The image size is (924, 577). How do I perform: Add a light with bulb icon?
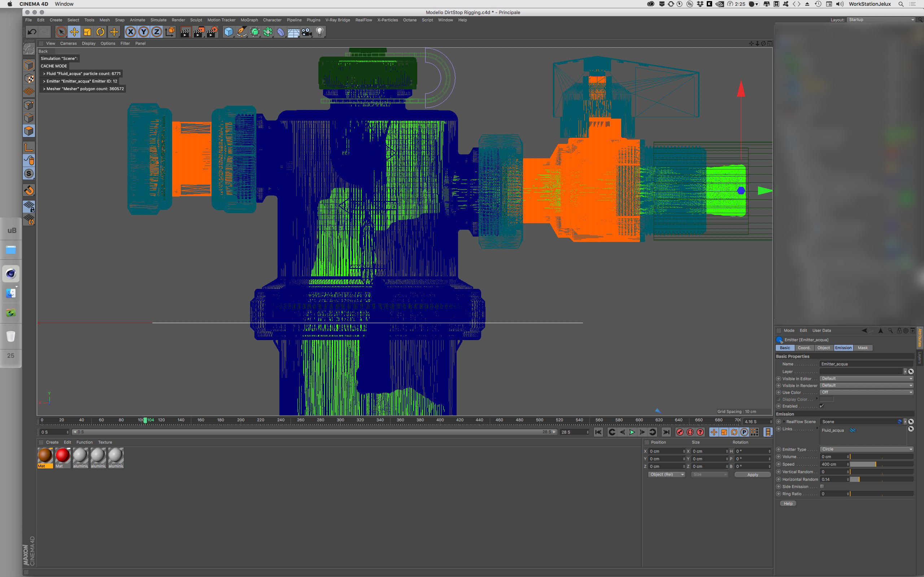pyautogui.click(x=320, y=32)
